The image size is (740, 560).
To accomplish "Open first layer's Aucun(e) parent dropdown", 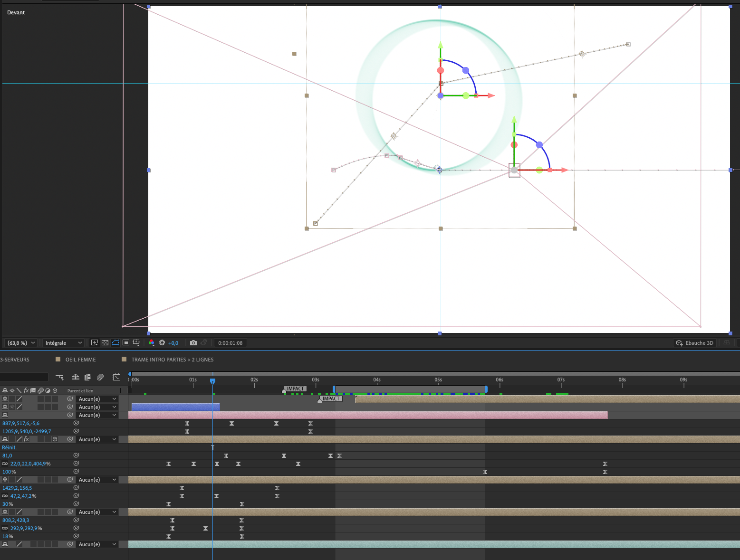I will tap(97, 399).
